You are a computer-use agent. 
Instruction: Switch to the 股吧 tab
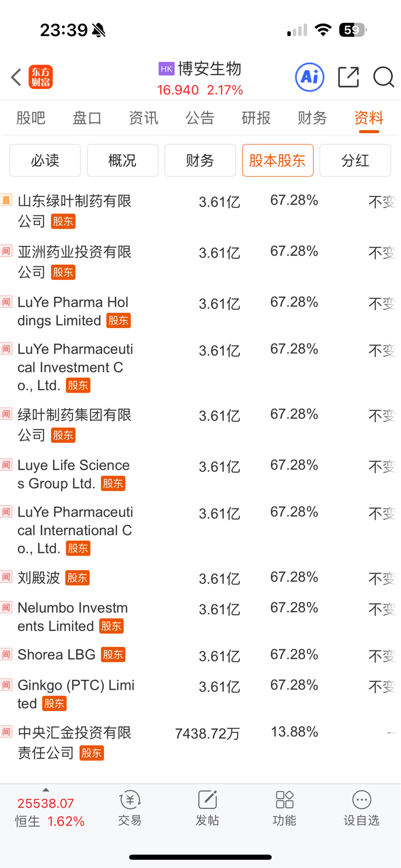(31, 118)
